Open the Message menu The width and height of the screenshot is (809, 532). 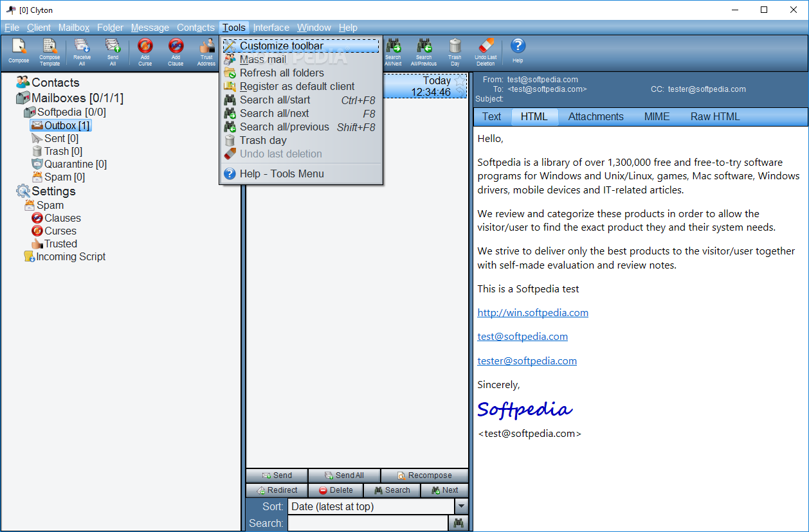point(150,28)
